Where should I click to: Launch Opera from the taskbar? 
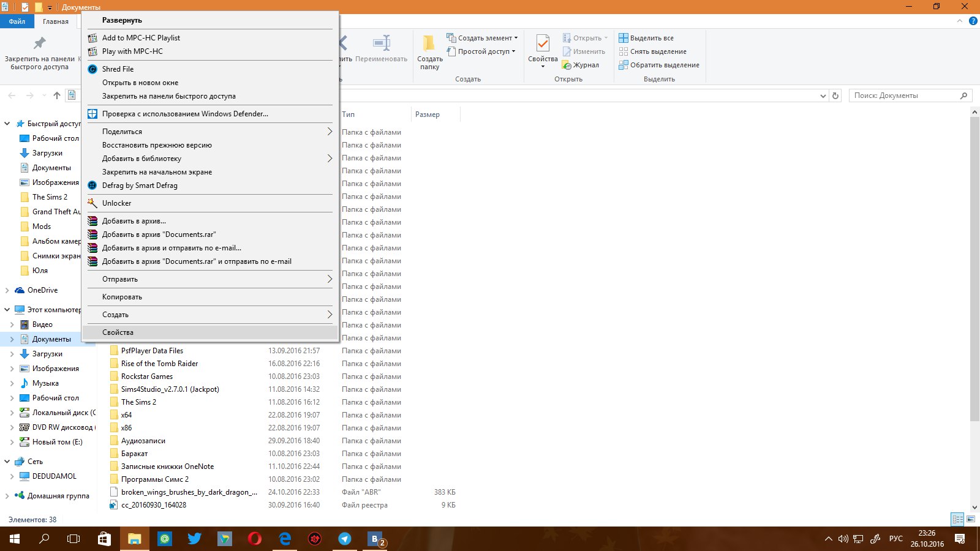coord(254,539)
